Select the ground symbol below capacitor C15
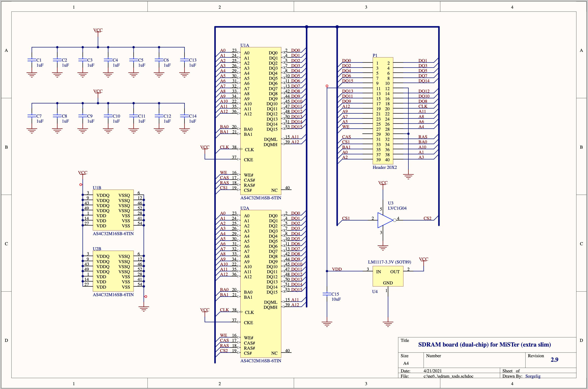Screen dimensions: 588x389 (327, 324)
